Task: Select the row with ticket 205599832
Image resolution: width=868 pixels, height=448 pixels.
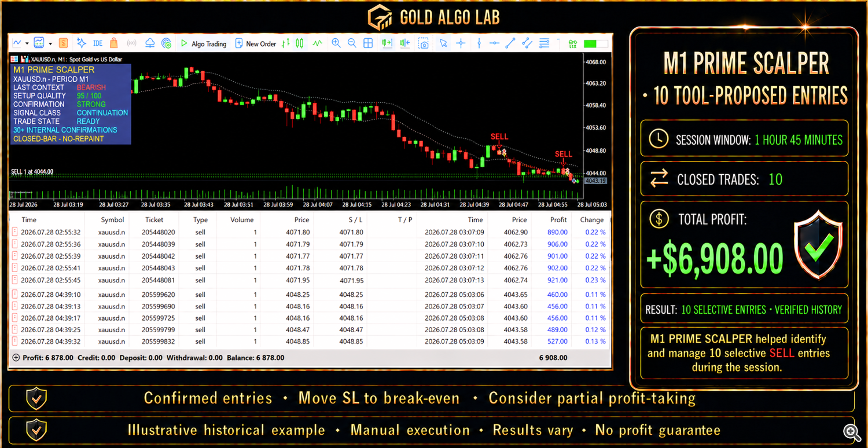Action: click(x=310, y=341)
